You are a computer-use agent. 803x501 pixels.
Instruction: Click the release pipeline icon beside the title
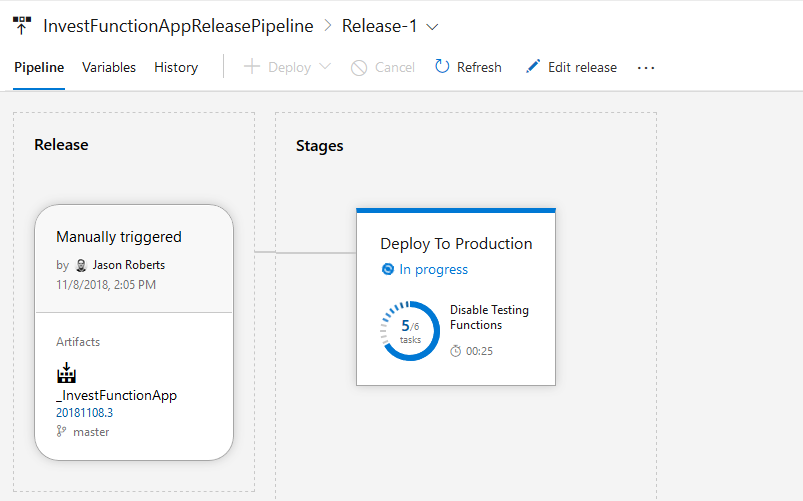pos(22,26)
